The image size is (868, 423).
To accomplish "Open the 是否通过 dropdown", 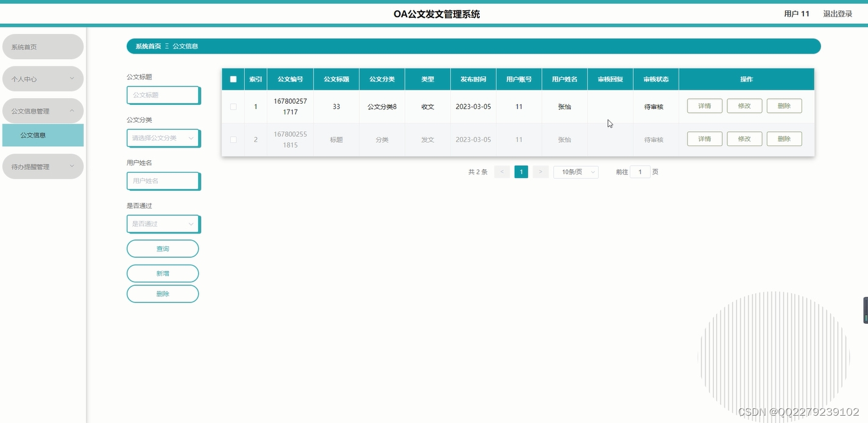I will [163, 224].
